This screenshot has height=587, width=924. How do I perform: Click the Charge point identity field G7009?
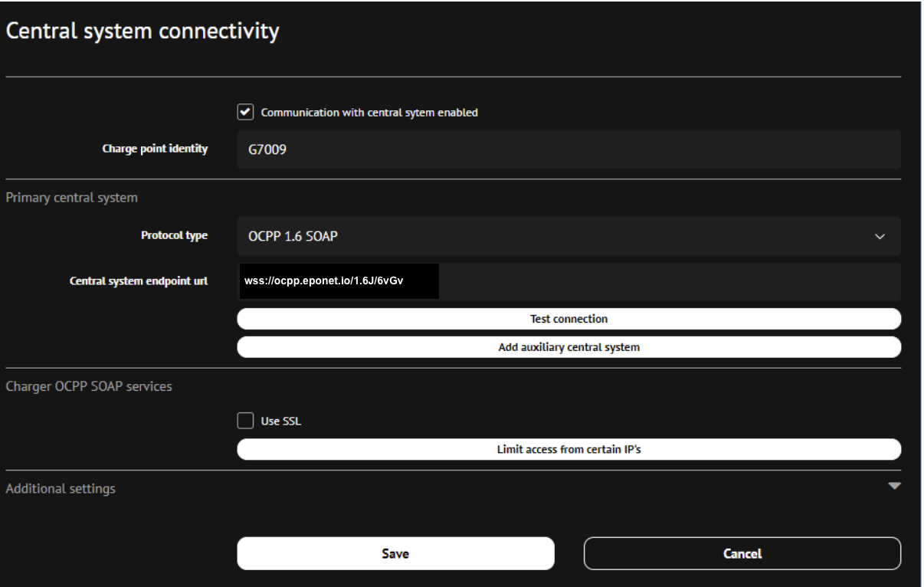click(568, 149)
